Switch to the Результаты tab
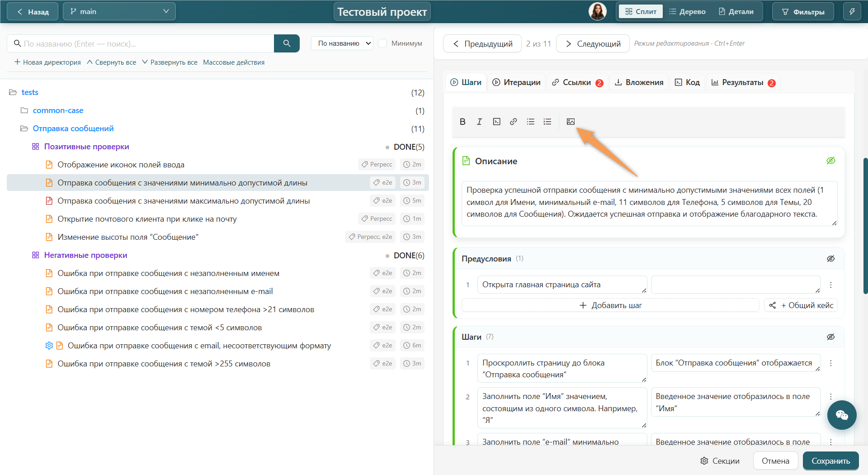The width and height of the screenshot is (868, 475). pyautogui.click(x=743, y=82)
